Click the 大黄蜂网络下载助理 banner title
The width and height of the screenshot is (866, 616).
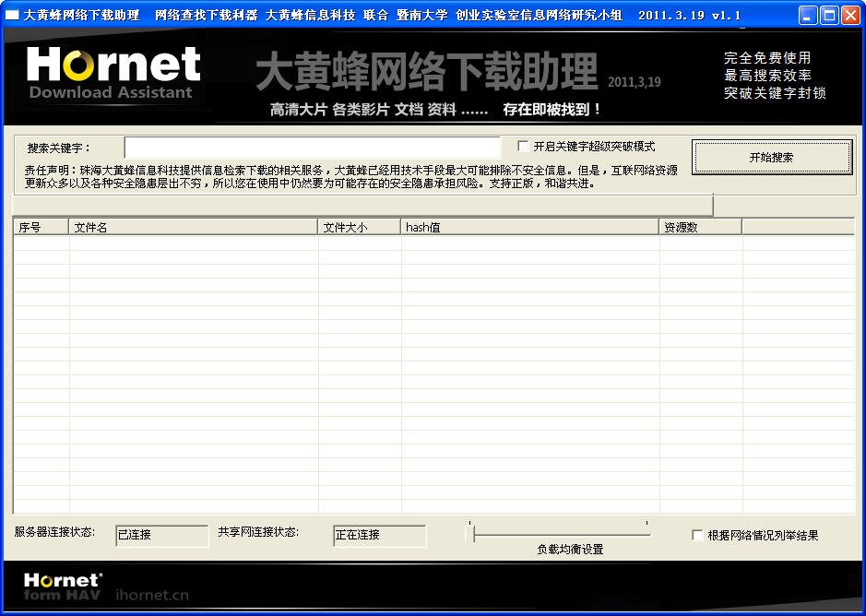click(x=426, y=71)
